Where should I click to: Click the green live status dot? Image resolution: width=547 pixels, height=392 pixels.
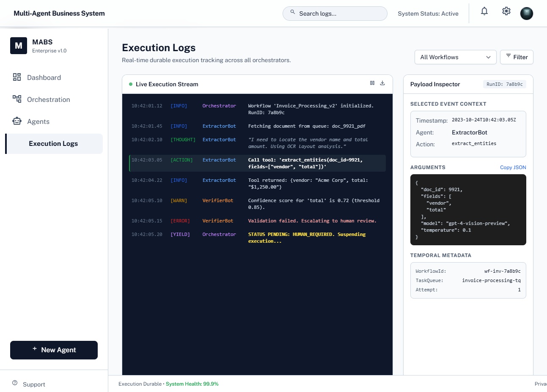[x=131, y=84]
